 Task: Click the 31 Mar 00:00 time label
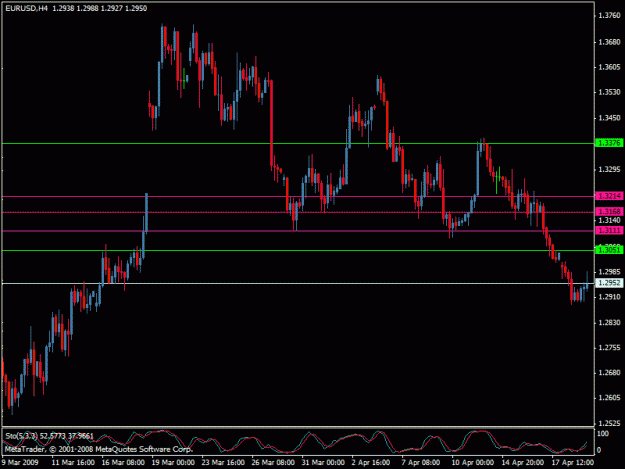323,462
